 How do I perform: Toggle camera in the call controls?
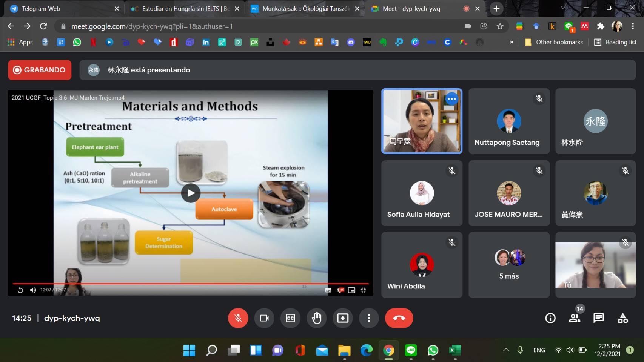[x=264, y=318]
